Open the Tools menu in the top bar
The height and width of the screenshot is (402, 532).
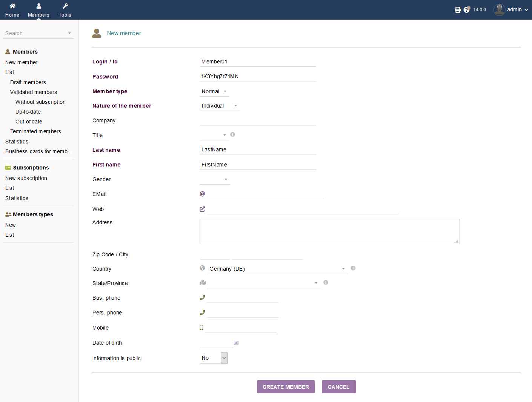coord(65,9)
